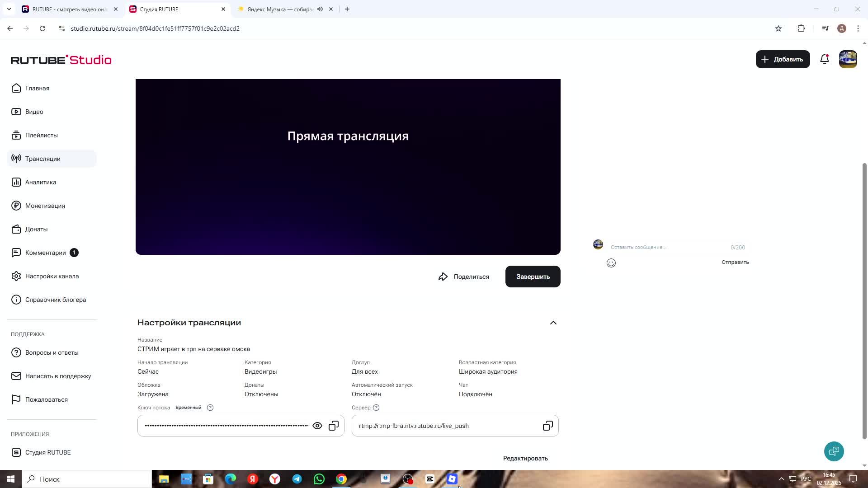Screen dimensions: 868x488
Task: Collapse the Настройки трансляции section
Action: click(553, 323)
